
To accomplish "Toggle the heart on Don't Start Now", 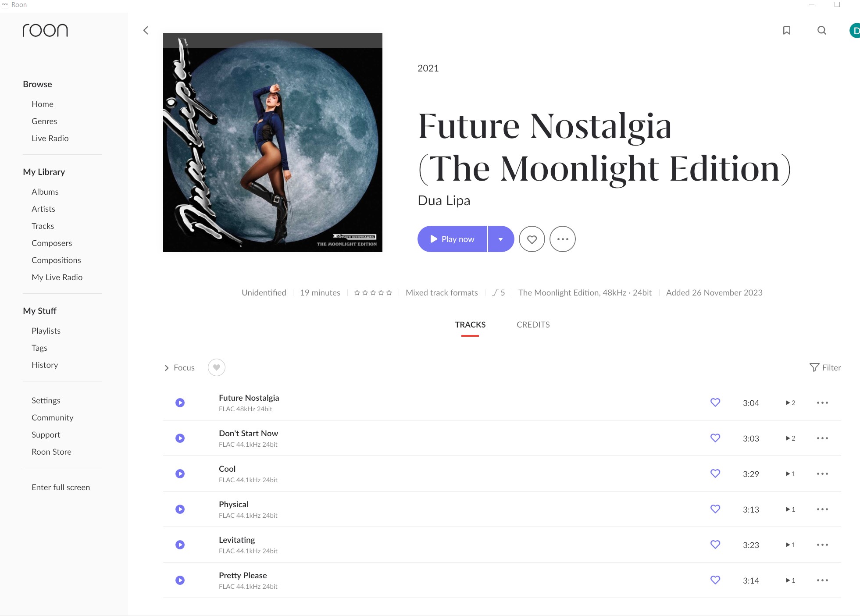I will pos(715,438).
